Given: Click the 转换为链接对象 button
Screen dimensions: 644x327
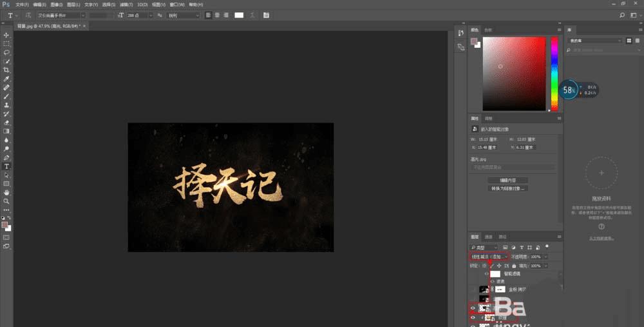Looking at the screenshot, I should (x=509, y=188).
